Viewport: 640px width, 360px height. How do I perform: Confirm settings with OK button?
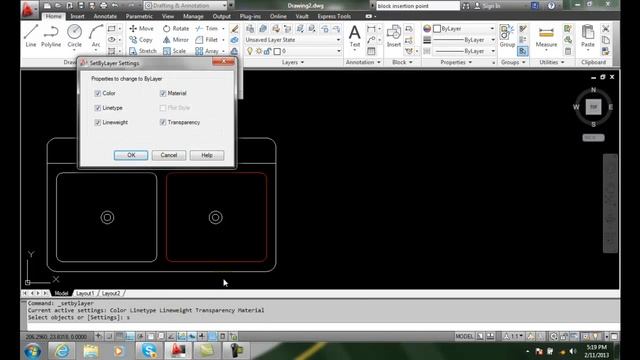131,155
